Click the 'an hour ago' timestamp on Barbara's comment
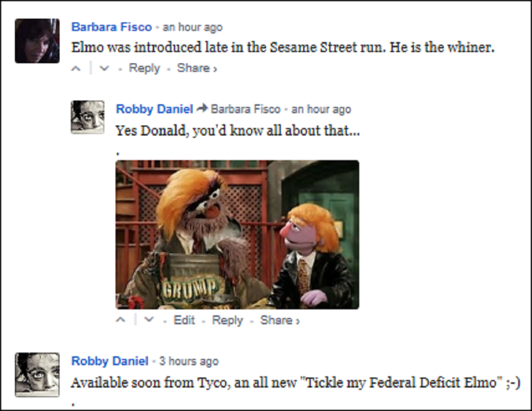532x411 pixels. point(193,27)
